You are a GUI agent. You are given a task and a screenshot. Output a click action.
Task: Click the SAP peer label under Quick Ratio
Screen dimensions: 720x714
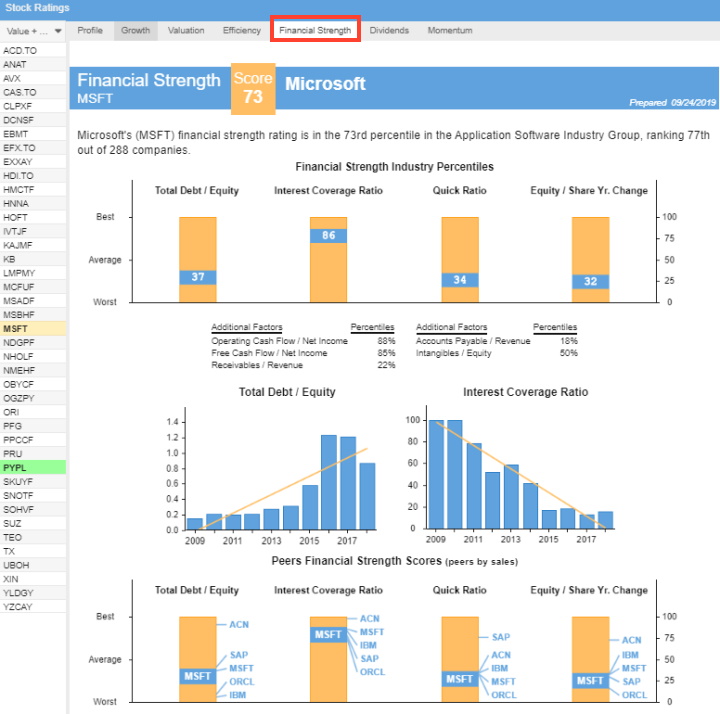click(x=501, y=637)
